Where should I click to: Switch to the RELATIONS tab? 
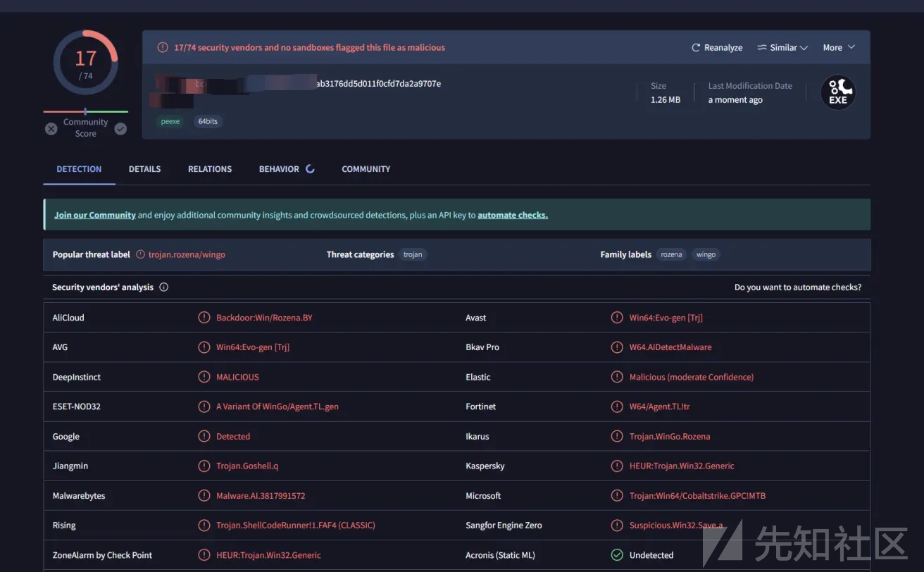click(210, 169)
